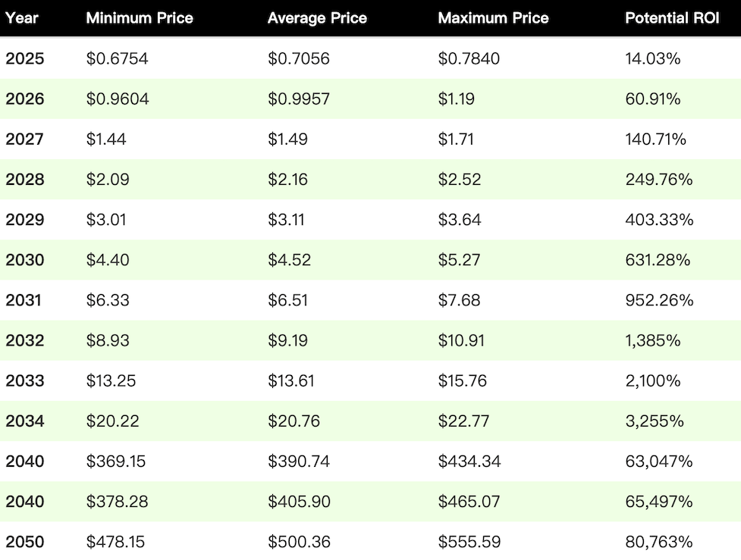Select the Minimum Price column header

(x=140, y=18)
